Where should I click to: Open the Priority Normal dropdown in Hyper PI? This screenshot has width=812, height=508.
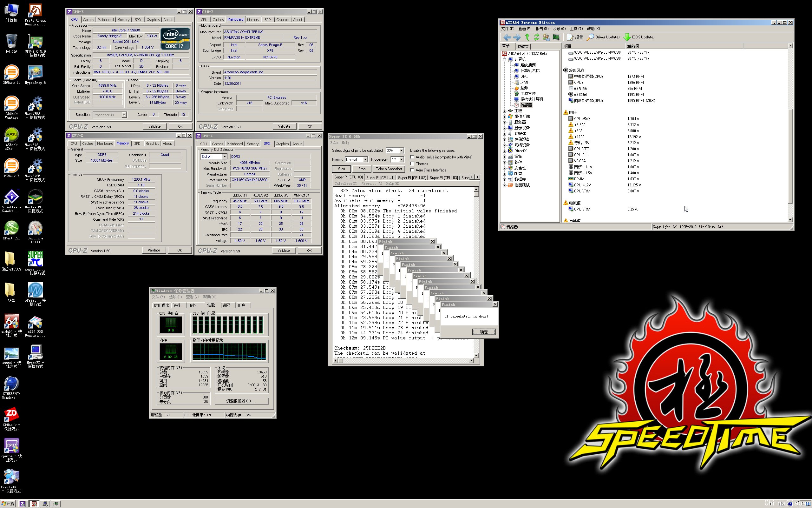click(365, 160)
